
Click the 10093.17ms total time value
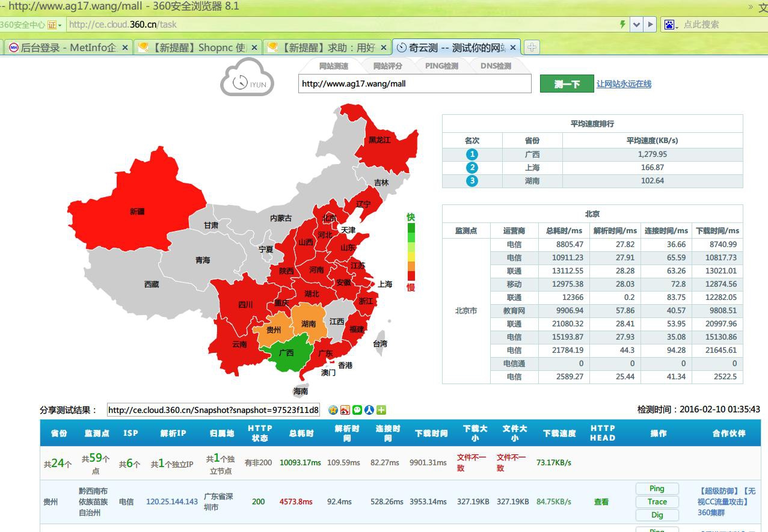tap(300, 463)
